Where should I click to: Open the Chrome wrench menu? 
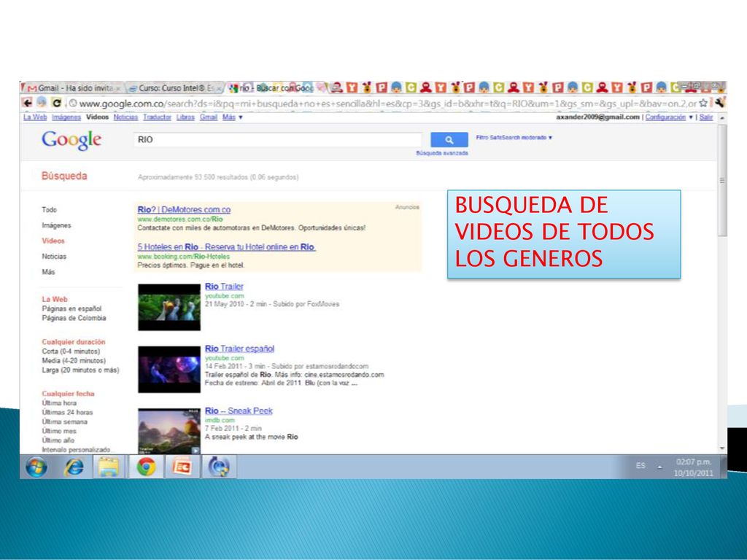point(719,102)
